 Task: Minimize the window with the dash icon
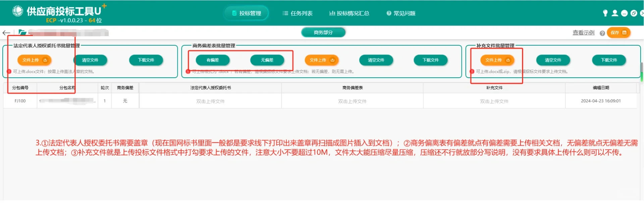(x=624, y=13)
